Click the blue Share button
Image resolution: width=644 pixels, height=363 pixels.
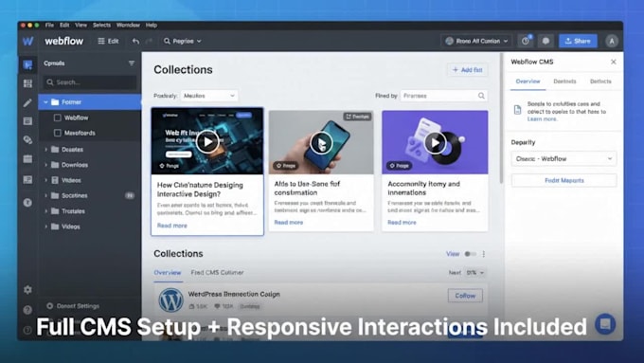pos(578,41)
